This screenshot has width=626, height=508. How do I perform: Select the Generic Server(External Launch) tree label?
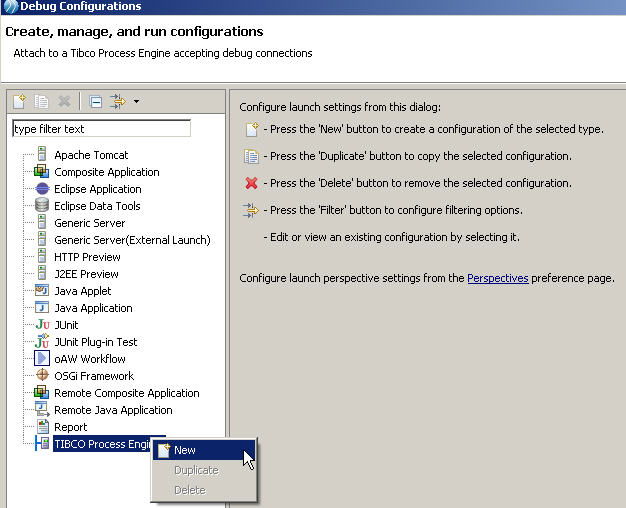tap(132, 240)
